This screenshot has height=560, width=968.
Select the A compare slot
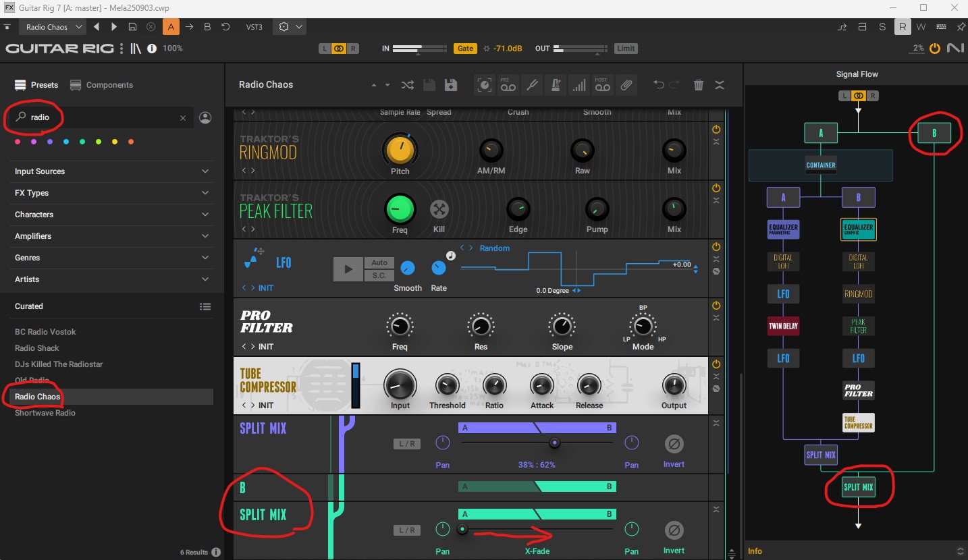tap(171, 27)
